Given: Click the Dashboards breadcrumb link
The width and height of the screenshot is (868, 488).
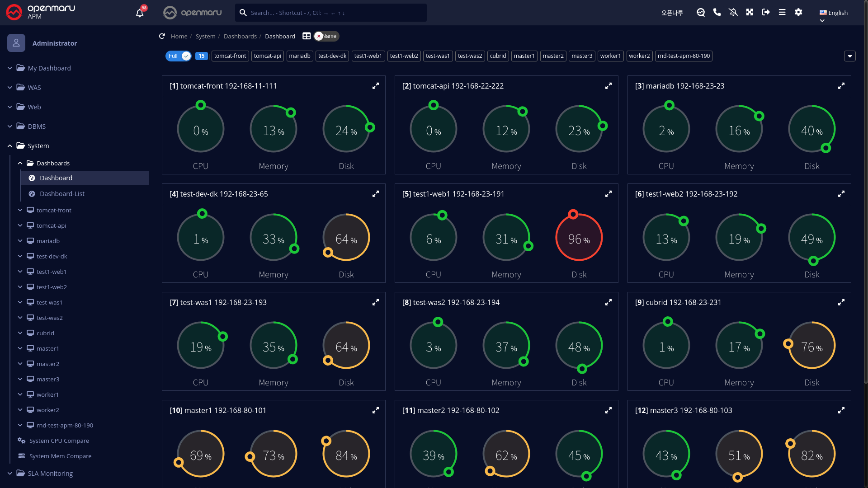Looking at the screenshot, I should (240, 36).
